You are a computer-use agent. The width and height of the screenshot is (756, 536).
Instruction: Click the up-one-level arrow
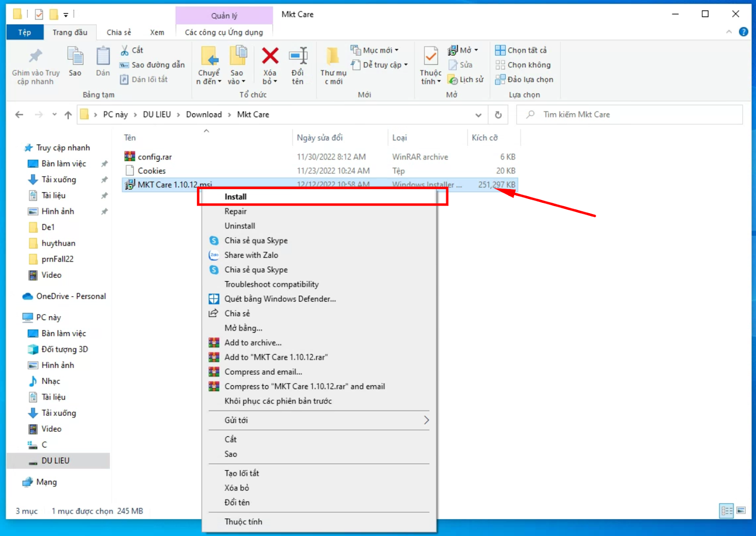[68, 114]
